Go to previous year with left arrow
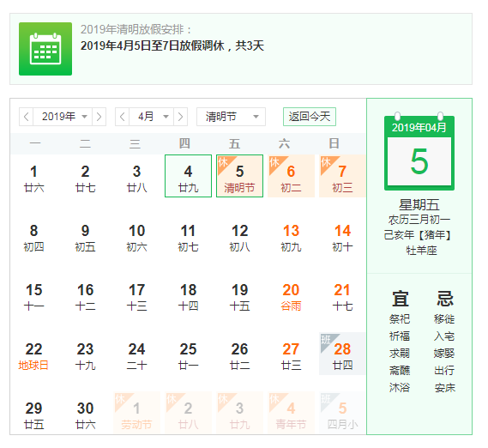The image size is (488, 448). point(26,117)
